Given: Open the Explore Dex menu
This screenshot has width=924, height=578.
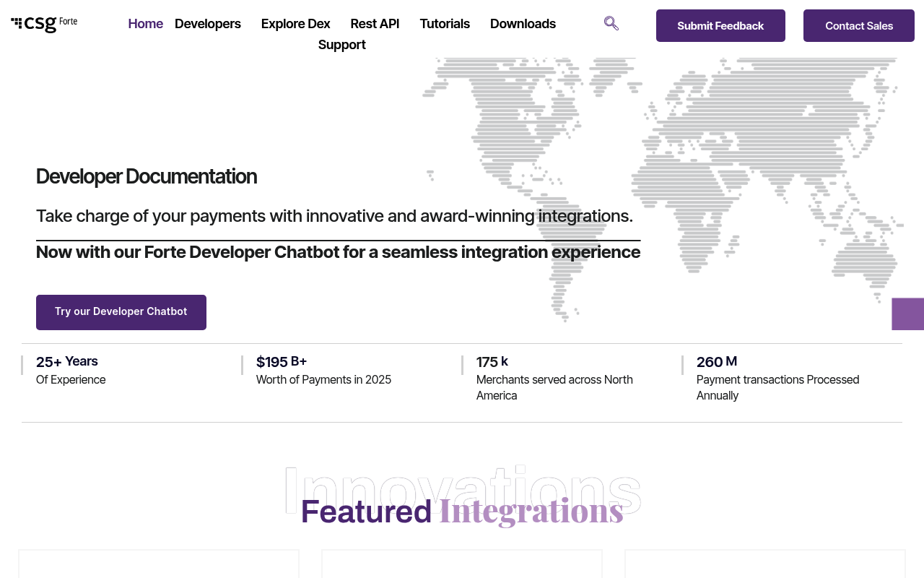Looking at the screenshot, I should (x=295, y=24).
